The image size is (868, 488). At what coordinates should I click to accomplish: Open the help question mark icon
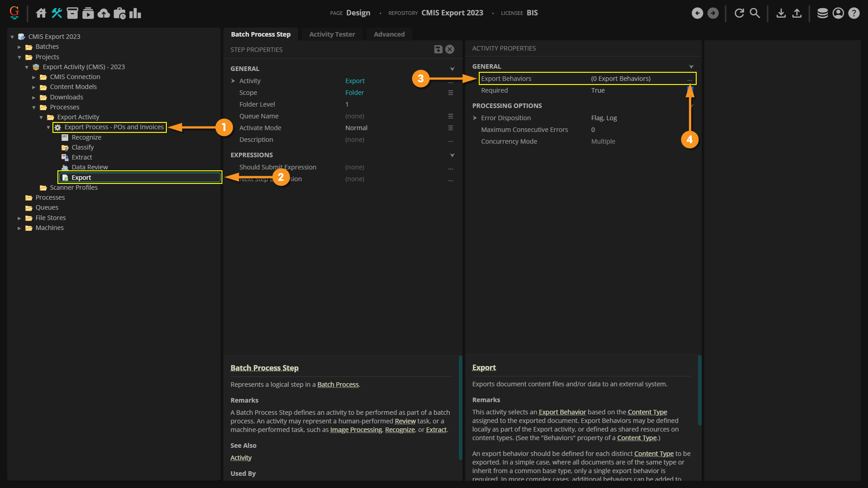point(854,13)
